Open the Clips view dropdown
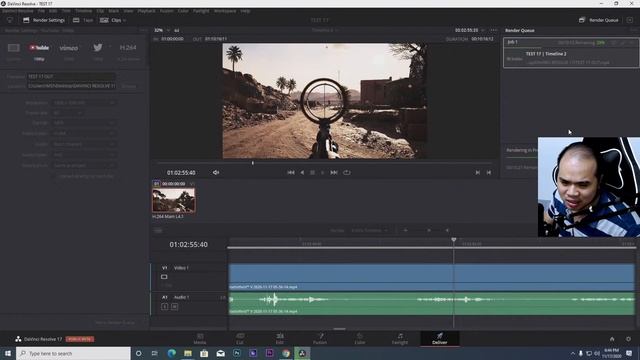Image resolution: width=640 pixels, height=360 pixels. coord(113,20)
